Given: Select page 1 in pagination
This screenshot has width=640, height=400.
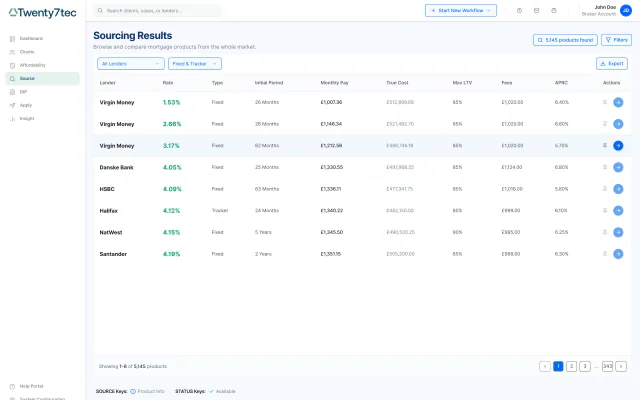Looking at the screenshot, I should (558, 367).
